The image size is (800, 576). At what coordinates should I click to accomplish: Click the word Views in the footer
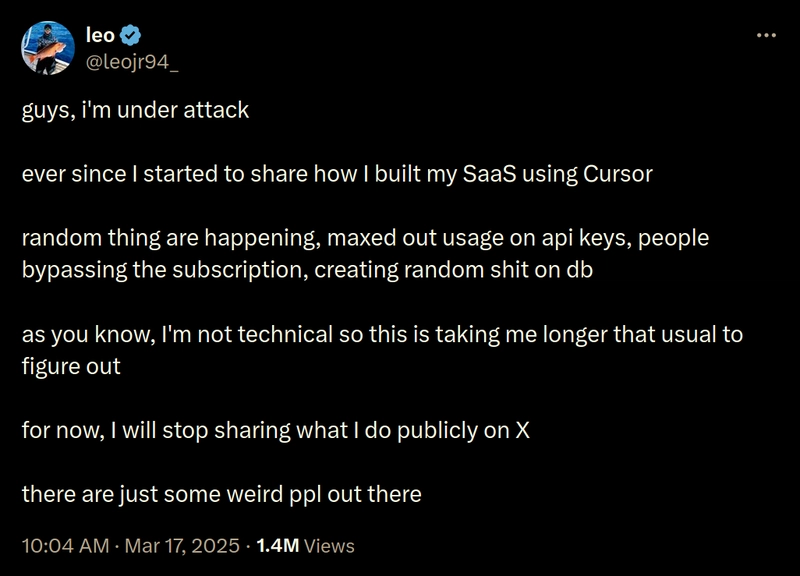[x=329, y=546]
